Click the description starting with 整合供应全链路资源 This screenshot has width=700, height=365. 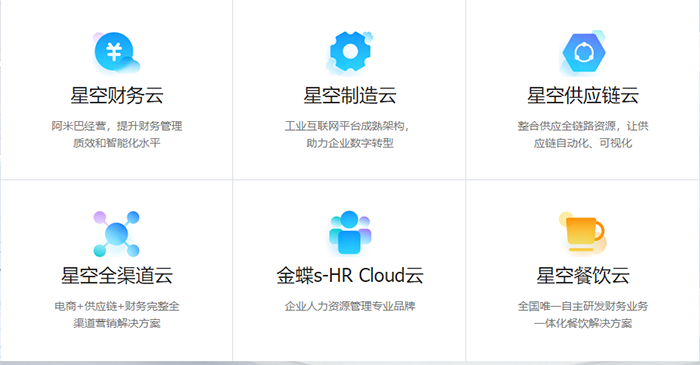click(x=583, y=134)
